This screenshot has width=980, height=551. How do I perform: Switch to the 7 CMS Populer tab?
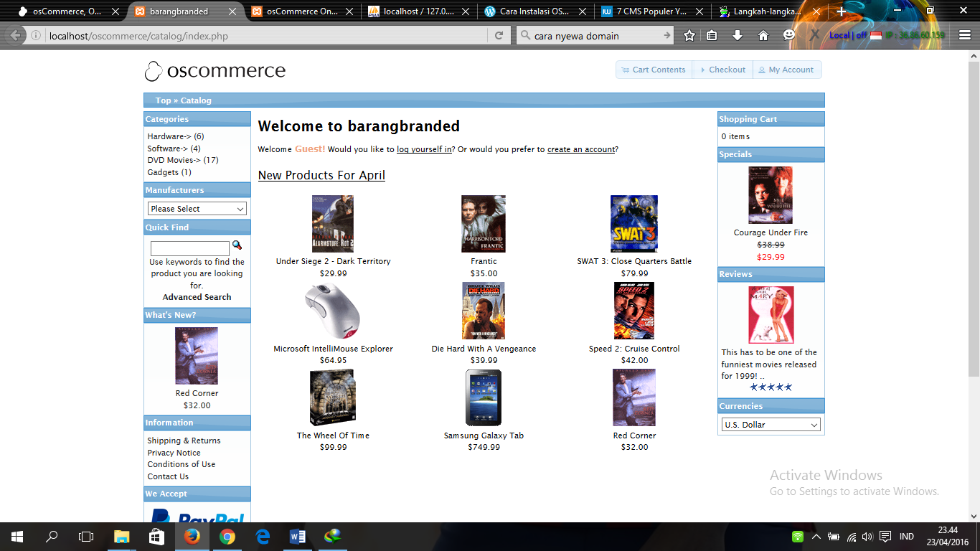tap(652, 11)
